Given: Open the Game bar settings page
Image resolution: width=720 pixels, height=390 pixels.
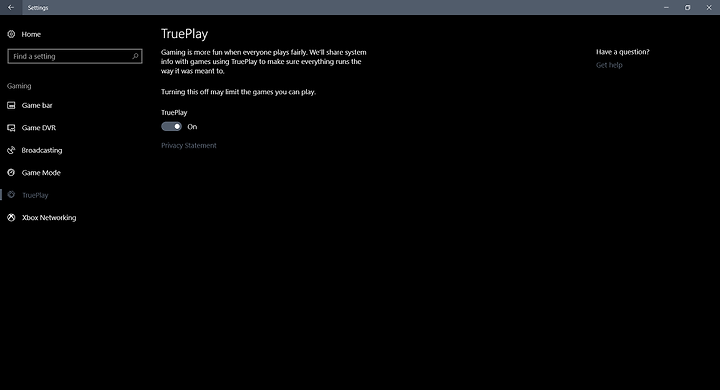Looking at the screenshot, I should [x=37, y=105].
